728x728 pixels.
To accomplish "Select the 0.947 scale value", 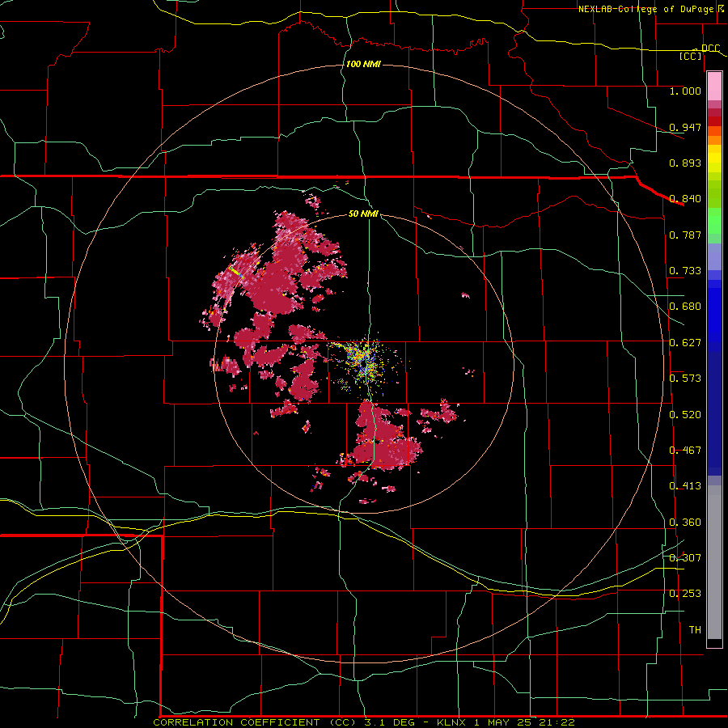I will [x=685, y=127].
